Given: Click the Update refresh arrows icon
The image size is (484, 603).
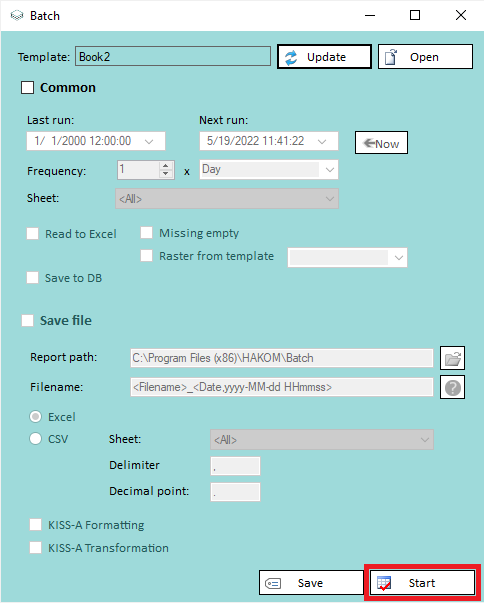Looking at the screenshot, I should click(x=291, y=57).
